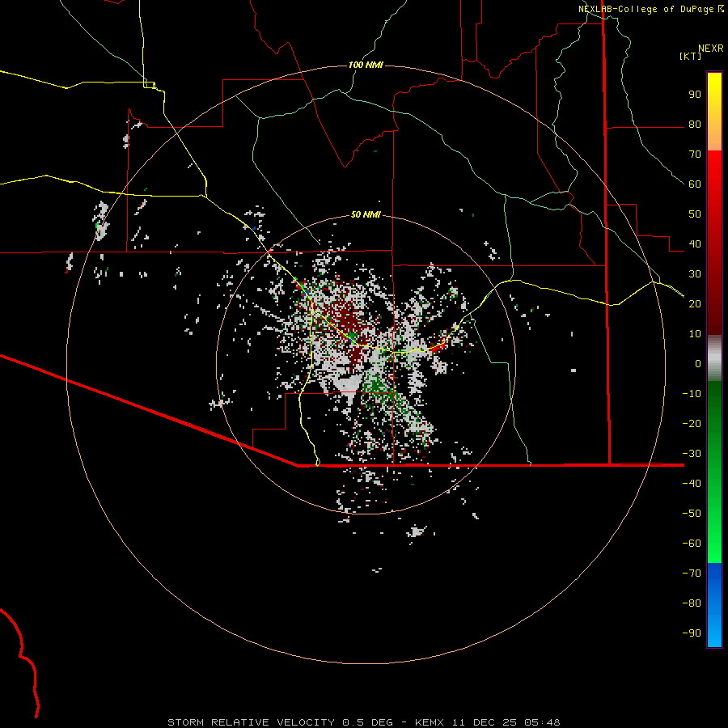Click the 70 value on the velocity scale
728x728 pixels.
tap(695, 154)
